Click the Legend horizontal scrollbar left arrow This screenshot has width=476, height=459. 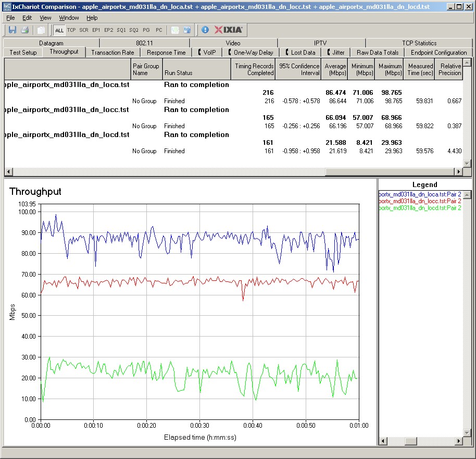pos(383,441)
